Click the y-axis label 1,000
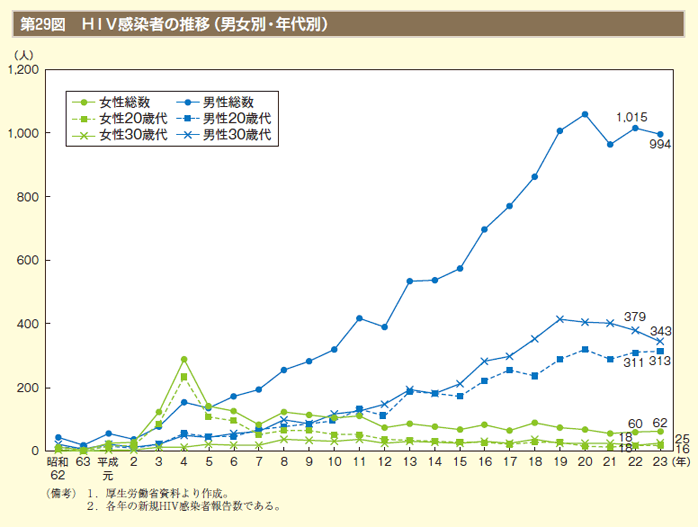 coord(24,133)
